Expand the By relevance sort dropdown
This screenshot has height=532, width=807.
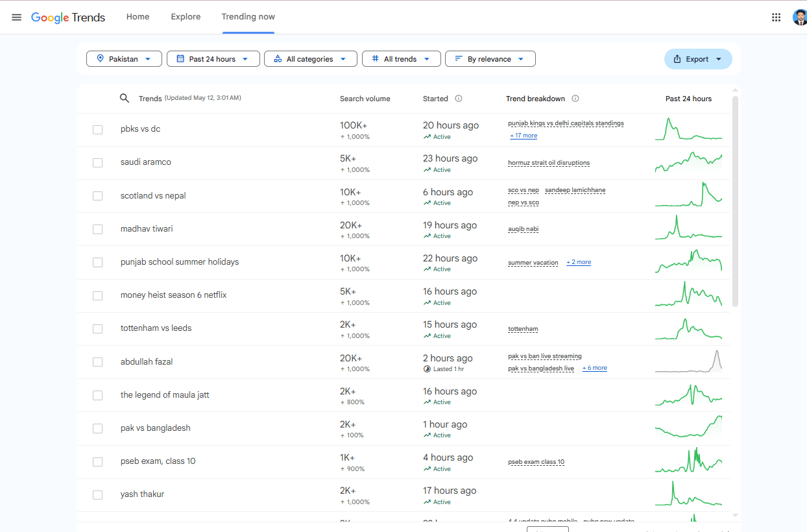click(x=490, y=58)
